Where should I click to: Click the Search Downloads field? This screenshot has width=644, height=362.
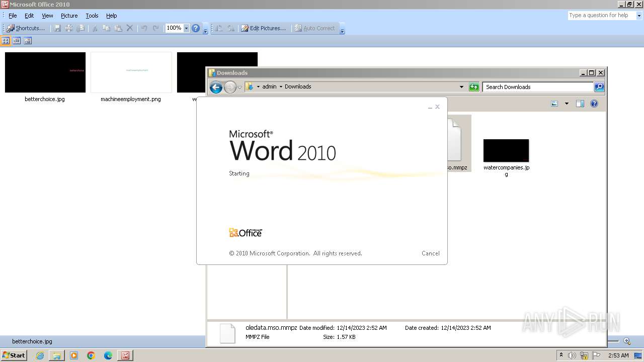click(537, 87)
